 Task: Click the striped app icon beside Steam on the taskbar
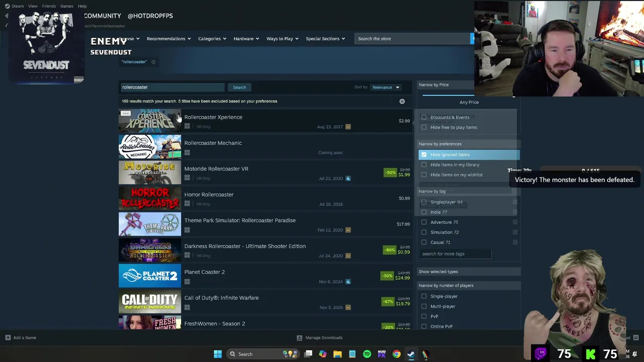425,354
